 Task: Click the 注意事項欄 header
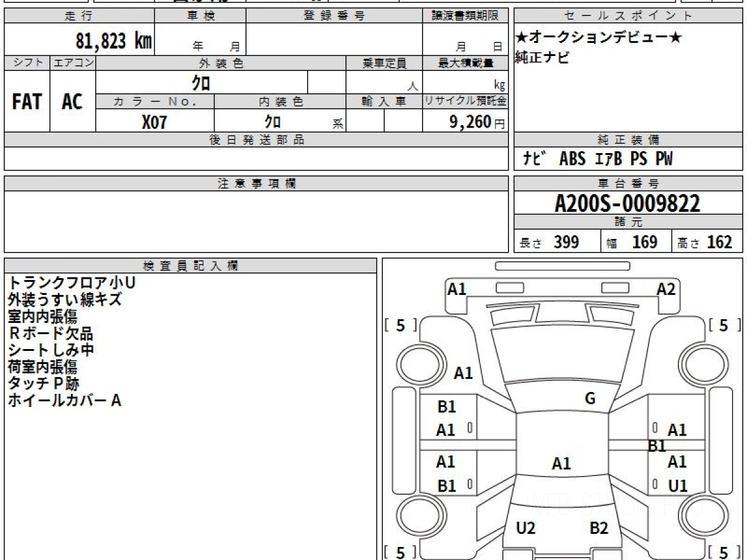pos(256,184)
